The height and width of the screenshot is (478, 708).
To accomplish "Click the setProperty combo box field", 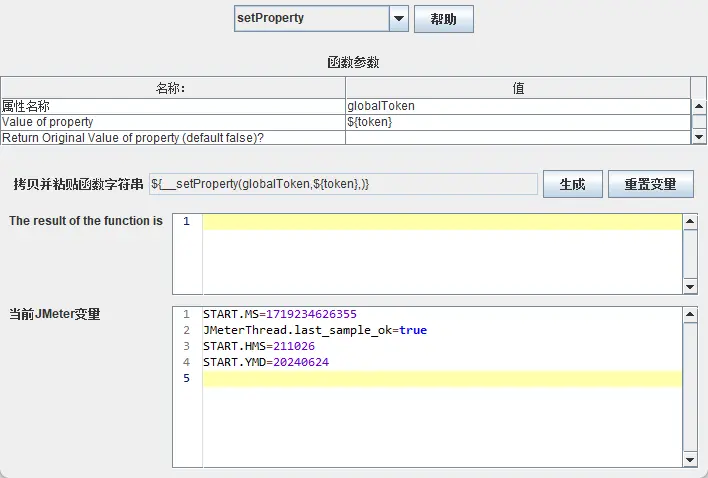I will tap(310, 19).
